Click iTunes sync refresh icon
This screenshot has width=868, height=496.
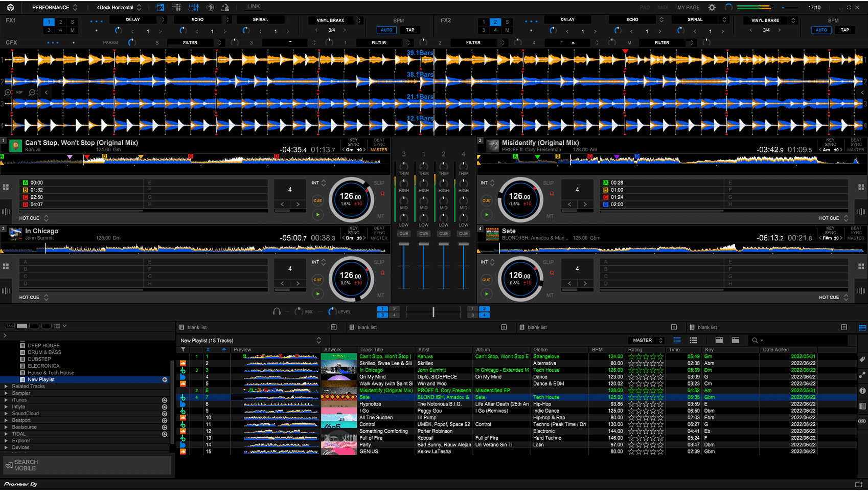click(165, 400)
